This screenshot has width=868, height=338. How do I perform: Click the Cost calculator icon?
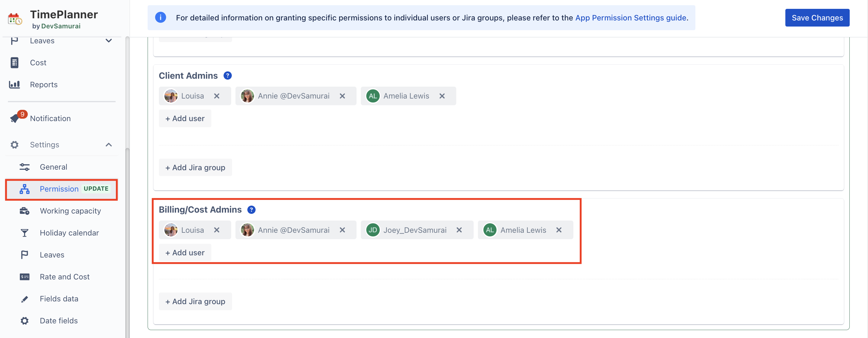tap(15, 63)
